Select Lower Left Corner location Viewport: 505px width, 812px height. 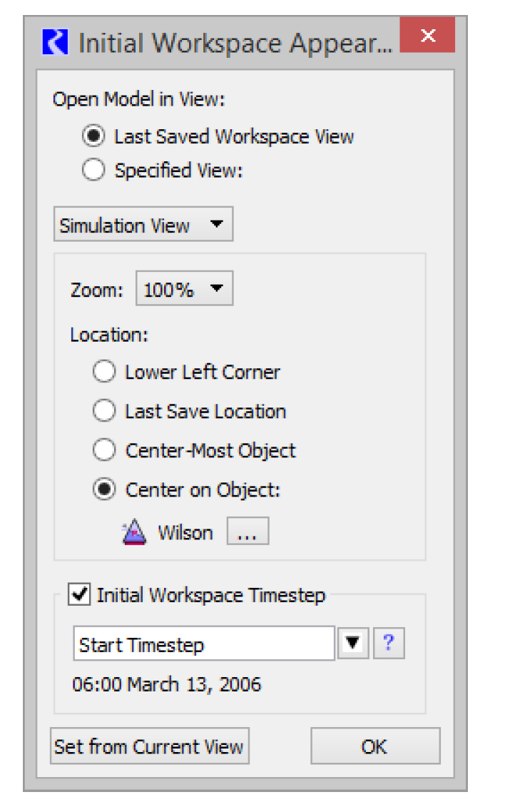click(104, 372)
